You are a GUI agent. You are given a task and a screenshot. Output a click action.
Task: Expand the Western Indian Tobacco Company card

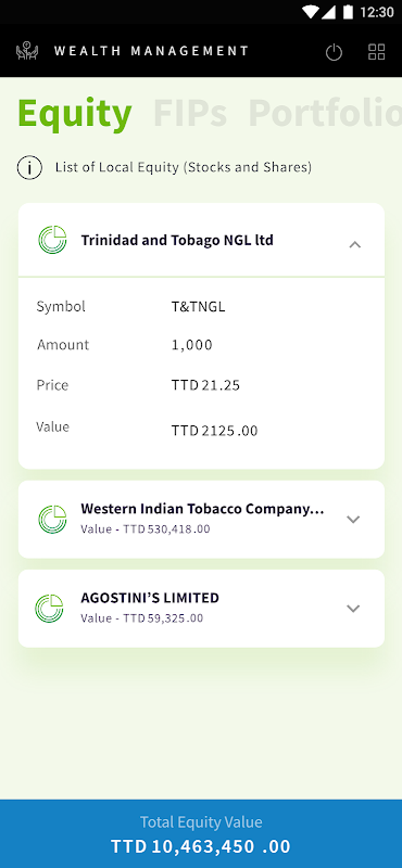(353, 519)
